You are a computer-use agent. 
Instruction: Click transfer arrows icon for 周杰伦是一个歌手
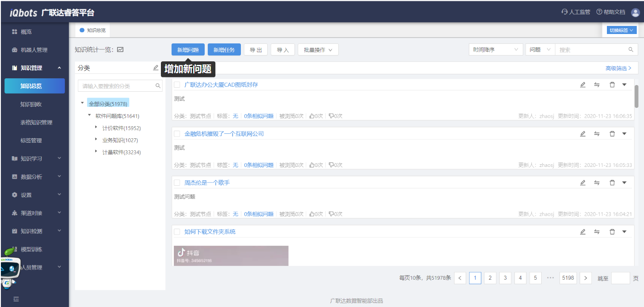tap(597, 183)
